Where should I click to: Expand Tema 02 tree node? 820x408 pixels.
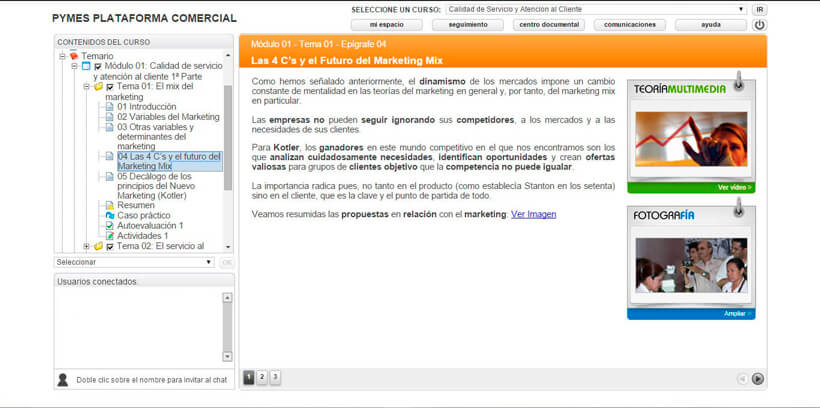(x=86, y=246)
